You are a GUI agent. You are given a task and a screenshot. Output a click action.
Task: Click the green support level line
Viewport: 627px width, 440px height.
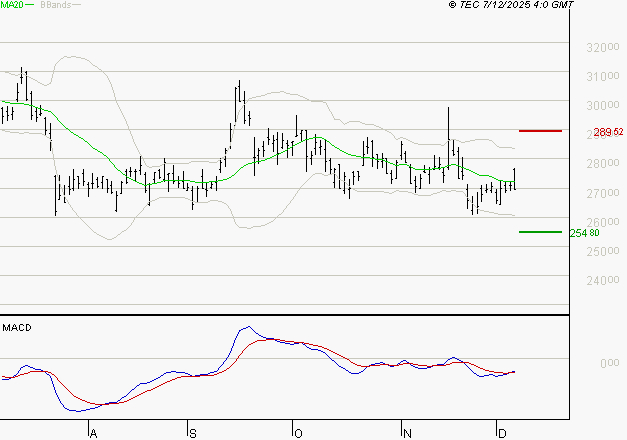540,232
